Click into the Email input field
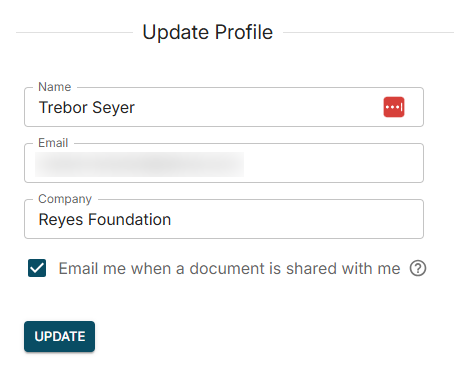This screenshot has height=377, width=454. pyautogui.click(x=224, y=163)
